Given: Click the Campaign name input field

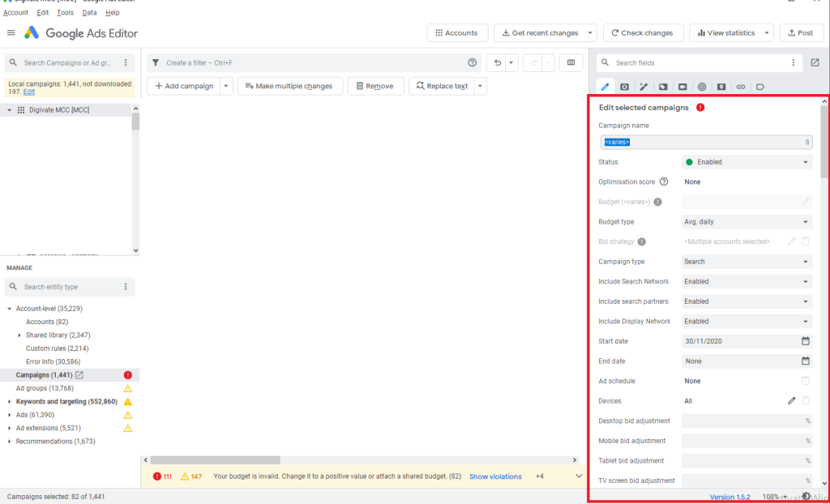Looking at the screenshot, I should (x=707, y=142).
